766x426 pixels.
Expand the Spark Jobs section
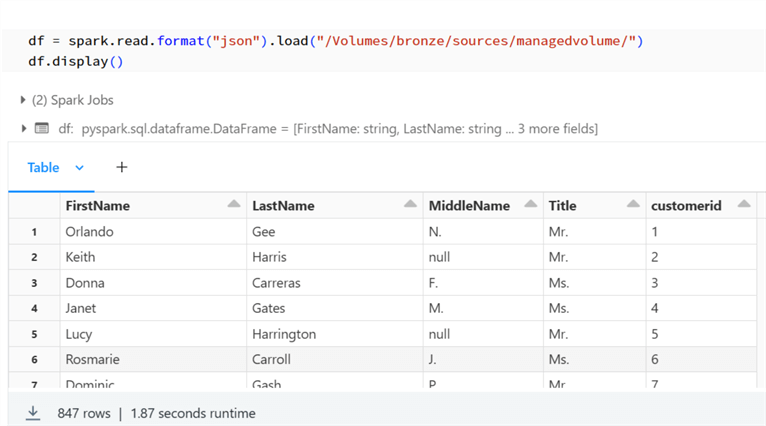[22, 100]
